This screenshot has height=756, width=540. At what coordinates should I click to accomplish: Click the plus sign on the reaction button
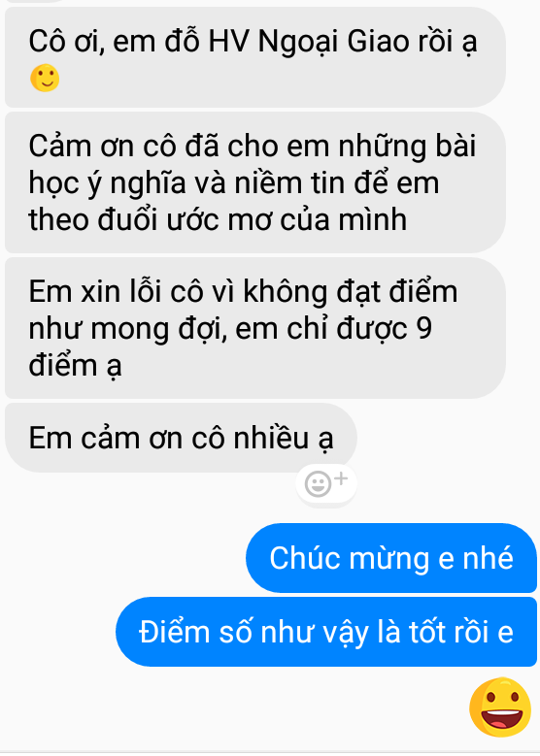pos(341,477)
